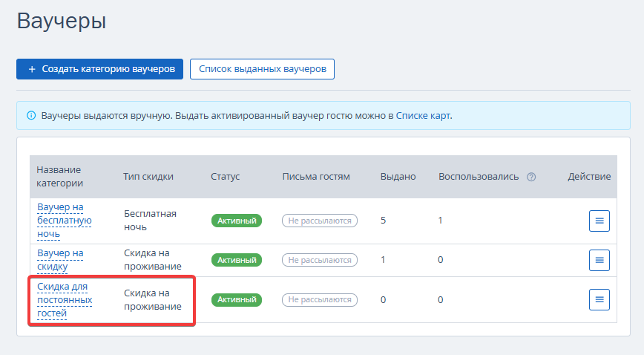Click Не рассылаются badge in the last row
Screen dimensions: 644x355
click(320, 299)
